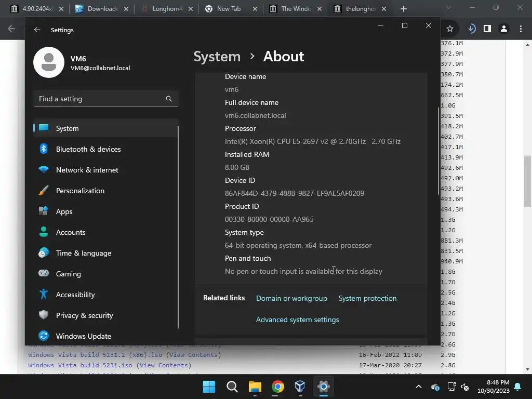Open System protection link
The height and width of the screenshot is (399, 532).
point(367,298)
